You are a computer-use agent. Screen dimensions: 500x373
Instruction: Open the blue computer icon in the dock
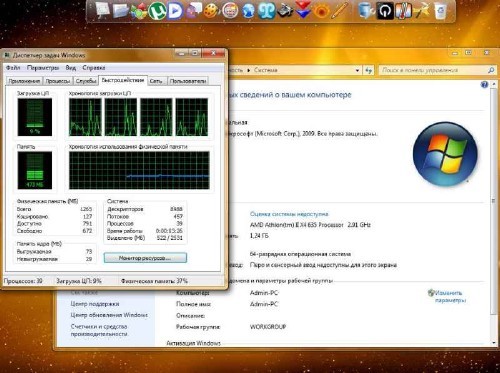(366, 11)
